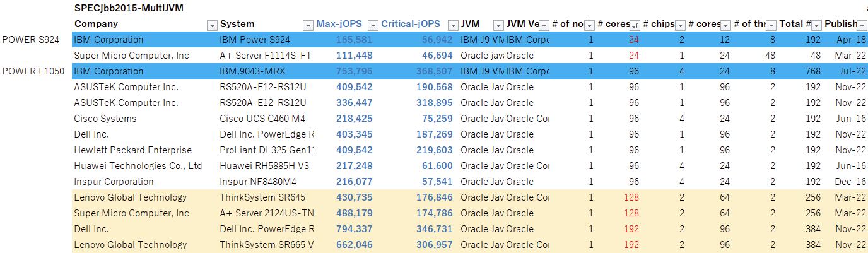Select the ThinkSystem SR645 cell
Viewport: 868px width, 253px height.
pyautogui.click(x=262, y=197)
